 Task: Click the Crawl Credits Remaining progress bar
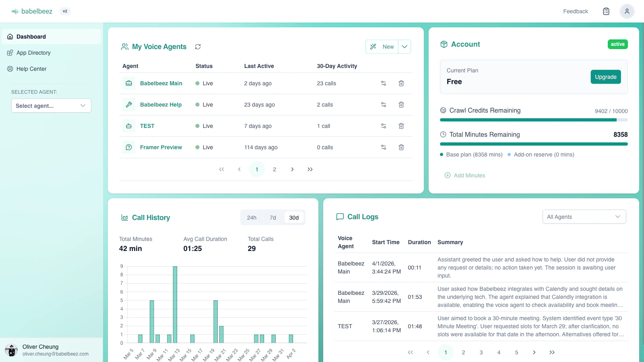(534, 120)
